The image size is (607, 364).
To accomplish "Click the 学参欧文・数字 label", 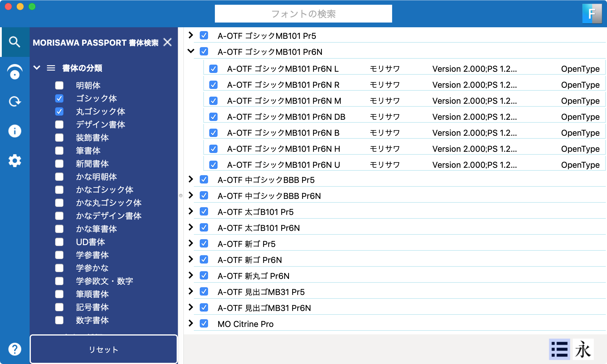I will 104,281.
